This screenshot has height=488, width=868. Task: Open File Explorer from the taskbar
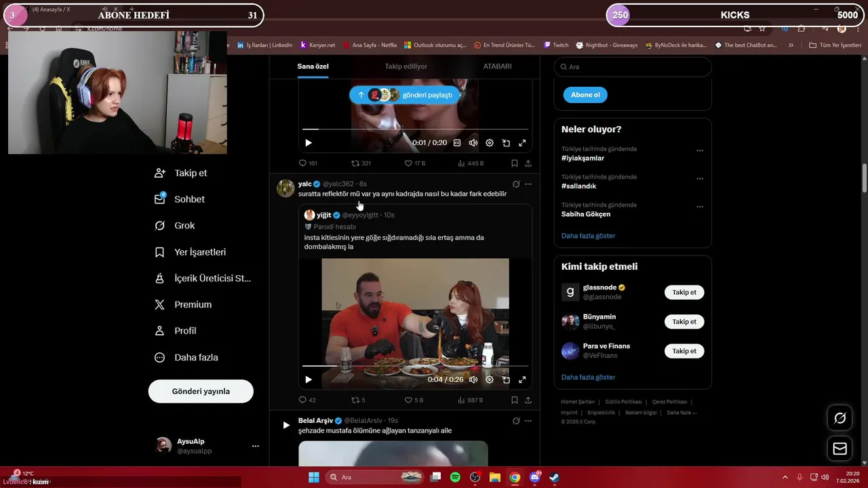495,477
